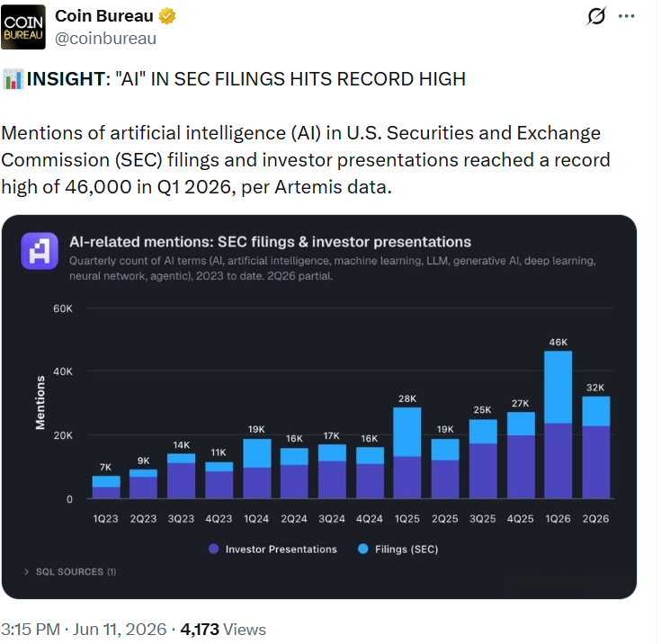Select the 1Q26 bar's light-blue filings segment

click(x=558, y=387)
